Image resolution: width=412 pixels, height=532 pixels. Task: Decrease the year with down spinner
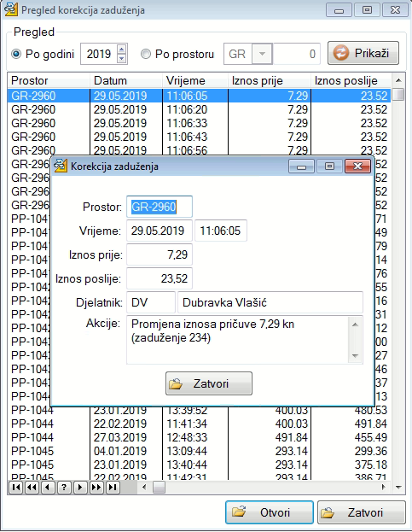point(122,59)
